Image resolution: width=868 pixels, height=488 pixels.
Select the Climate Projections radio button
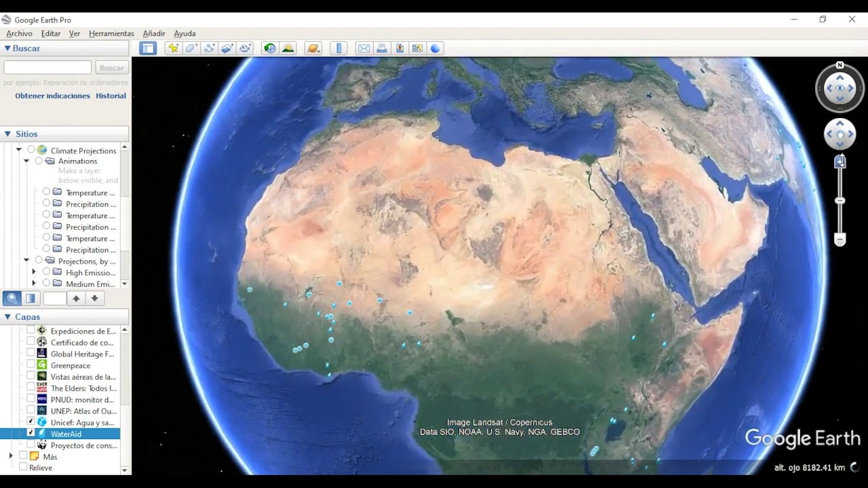click(31, 150)
